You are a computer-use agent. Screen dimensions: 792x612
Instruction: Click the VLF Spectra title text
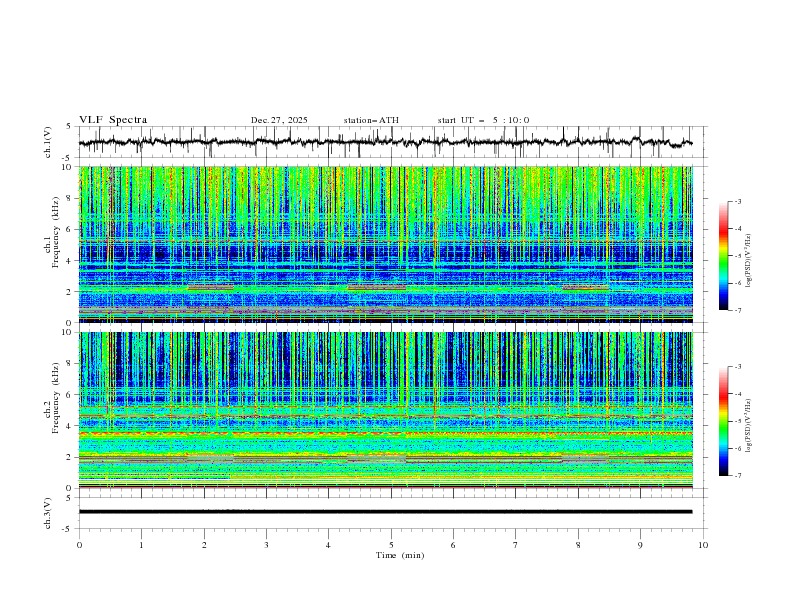(x=113, y=120)
